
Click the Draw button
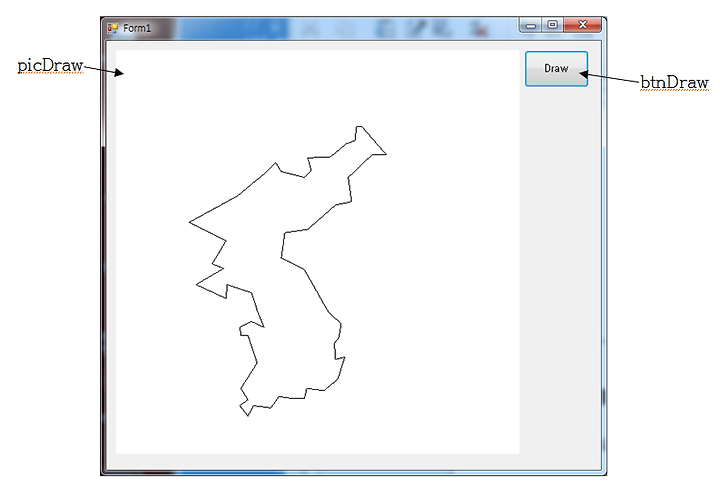(556, 68)
